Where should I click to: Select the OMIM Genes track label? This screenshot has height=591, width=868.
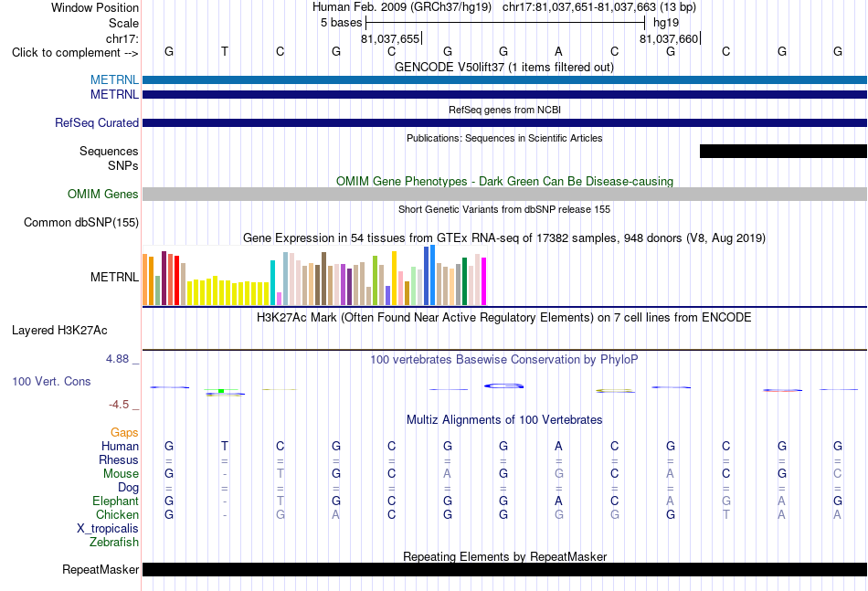coord(103,195)
